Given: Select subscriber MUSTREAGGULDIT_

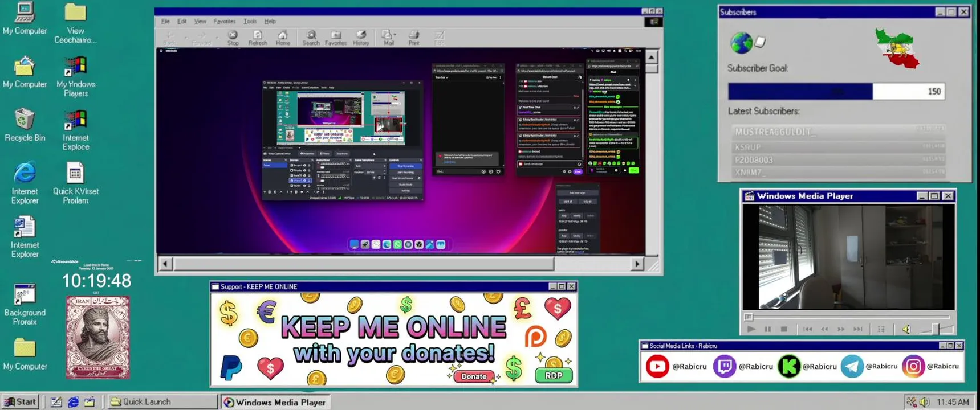Looking at the screenshot, I should pos(838,132).
